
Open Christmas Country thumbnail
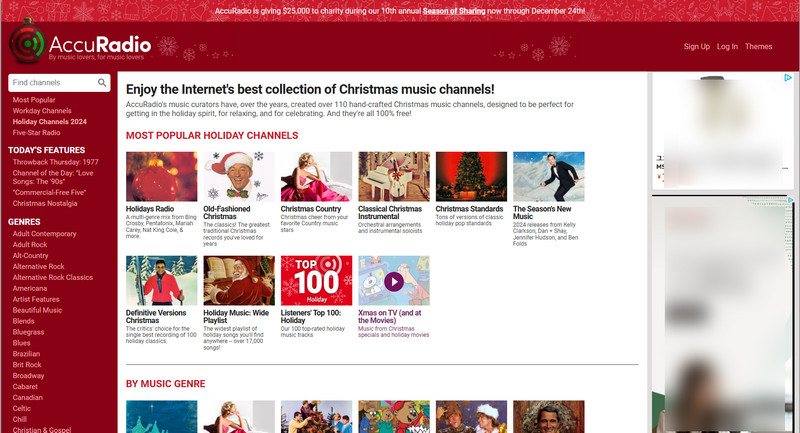pyautogui.click(x=316, y=176)
